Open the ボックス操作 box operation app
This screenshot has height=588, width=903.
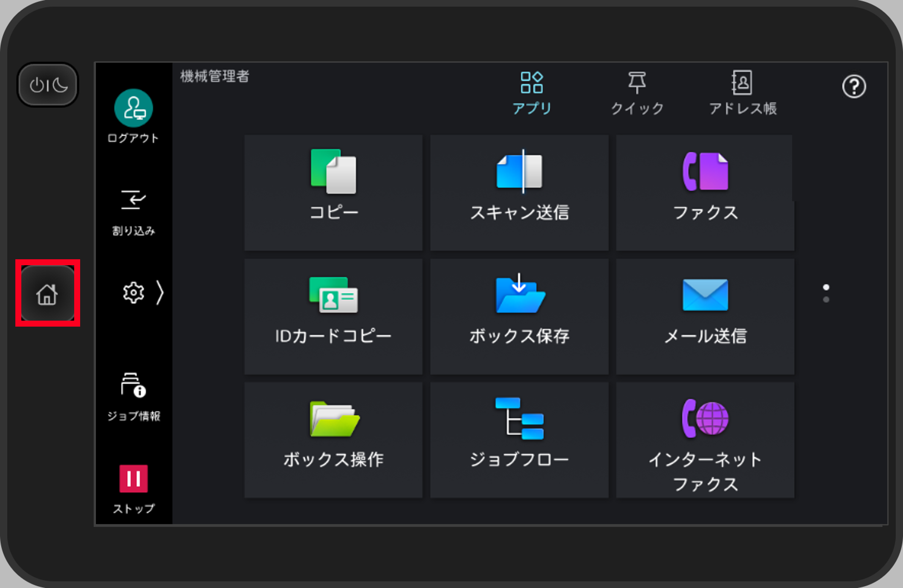[x=333, y=440]
